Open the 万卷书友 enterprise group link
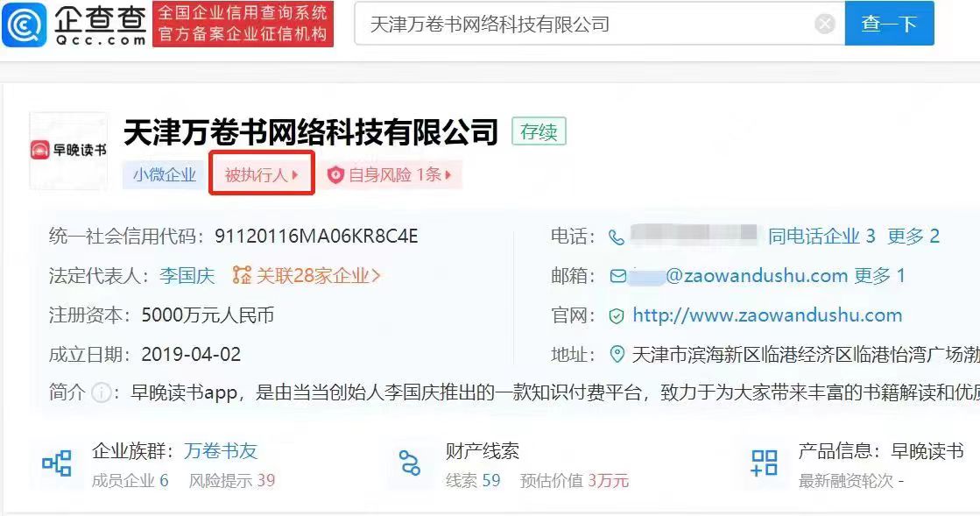This screenshot has height=516, width=980. [221, 451]
